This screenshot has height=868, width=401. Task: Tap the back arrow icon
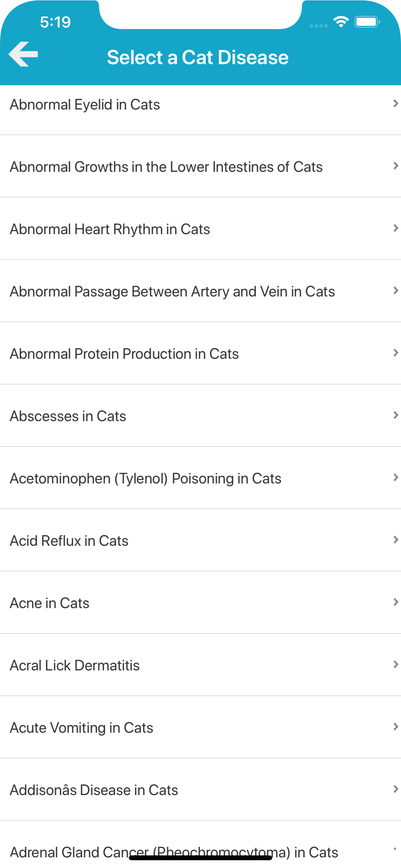pos(23,55)
